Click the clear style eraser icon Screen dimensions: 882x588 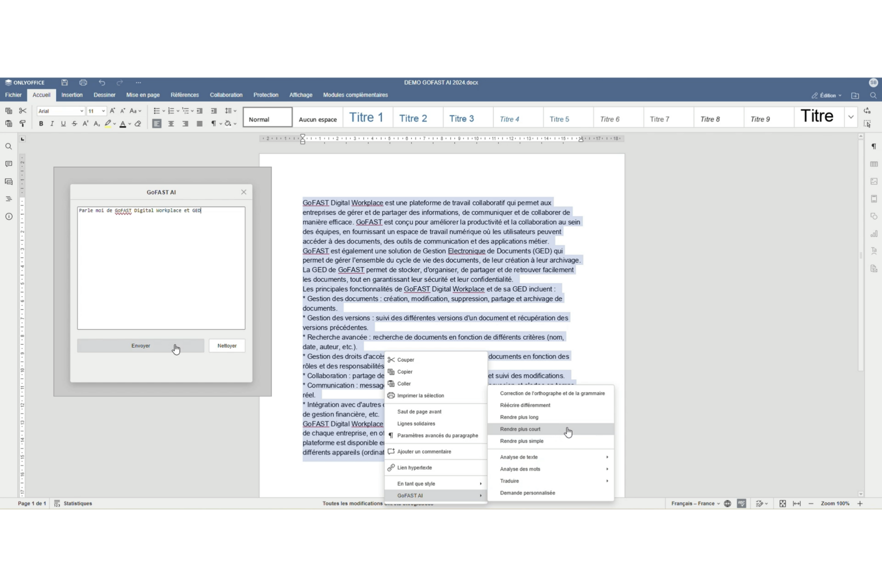138,123
